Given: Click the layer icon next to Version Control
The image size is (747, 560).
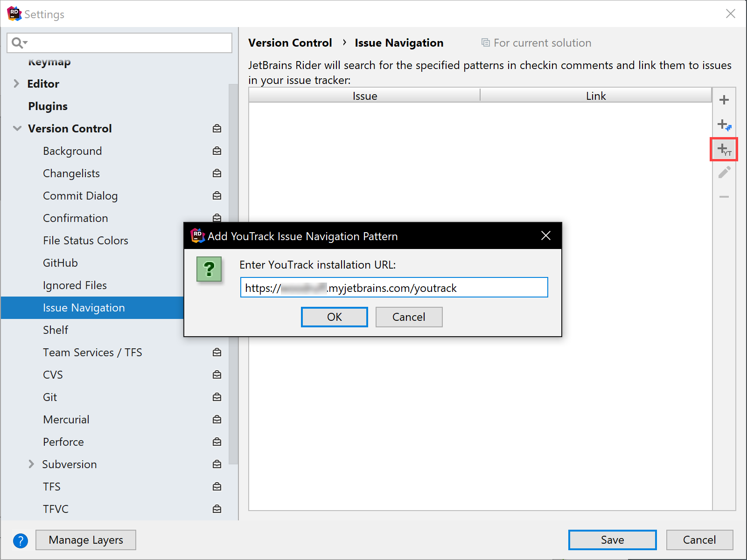Looking at the screenshot, I should point(217,128).
